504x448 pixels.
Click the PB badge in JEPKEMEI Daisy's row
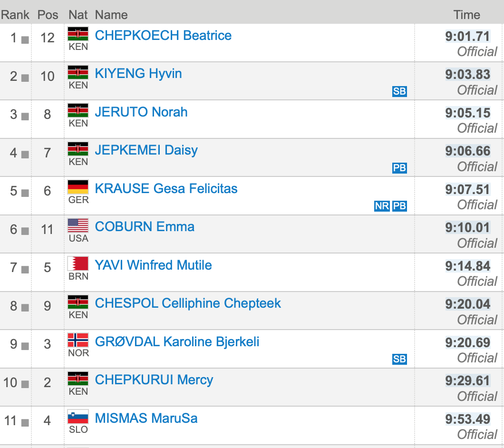coord(399,168)
